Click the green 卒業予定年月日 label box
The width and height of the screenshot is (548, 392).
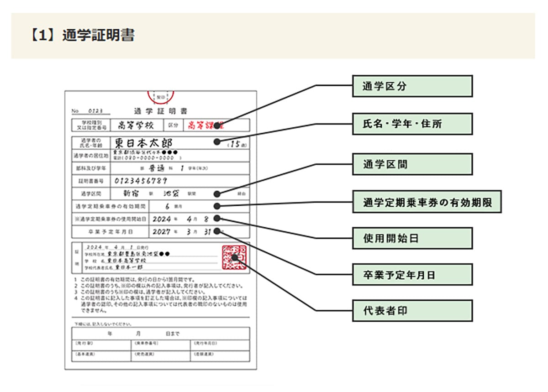412,275
